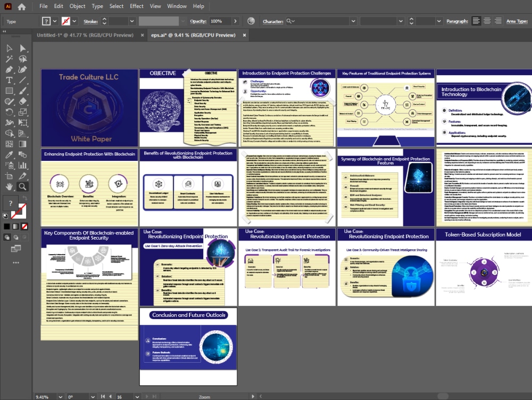Activate the Slice tool
Screen dimensions: 532x400
point(23,176)
